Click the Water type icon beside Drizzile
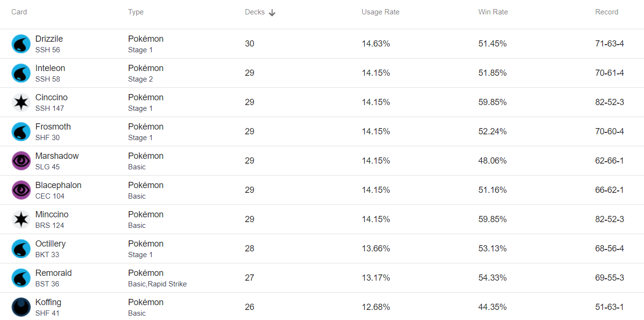 coord(21,44)
